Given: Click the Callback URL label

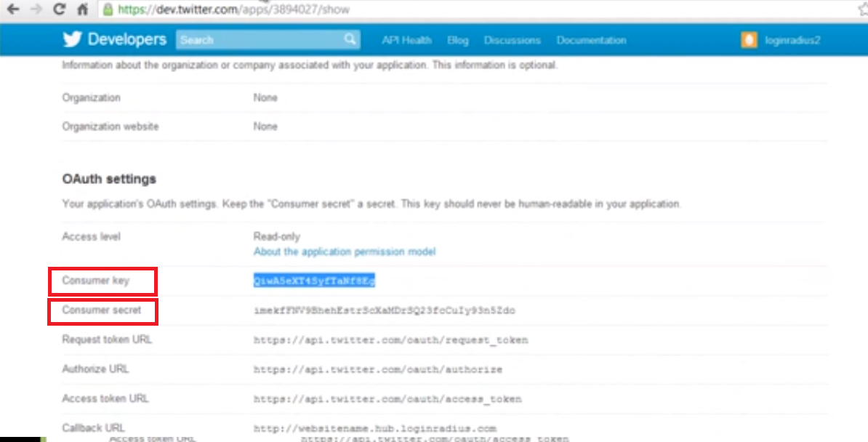Looking at the screenshot, I should click(x=93, y=427).
